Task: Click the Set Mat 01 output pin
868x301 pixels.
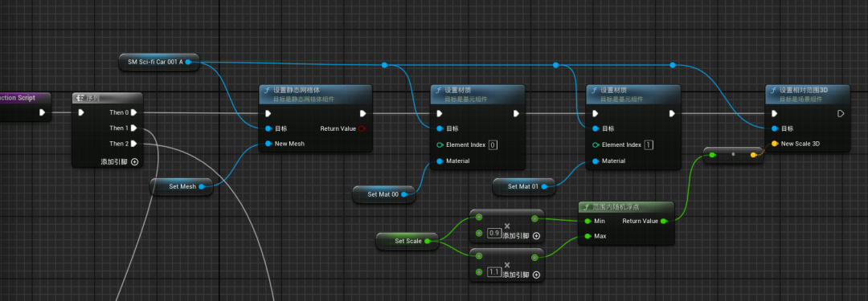Action: click(544, 186)
